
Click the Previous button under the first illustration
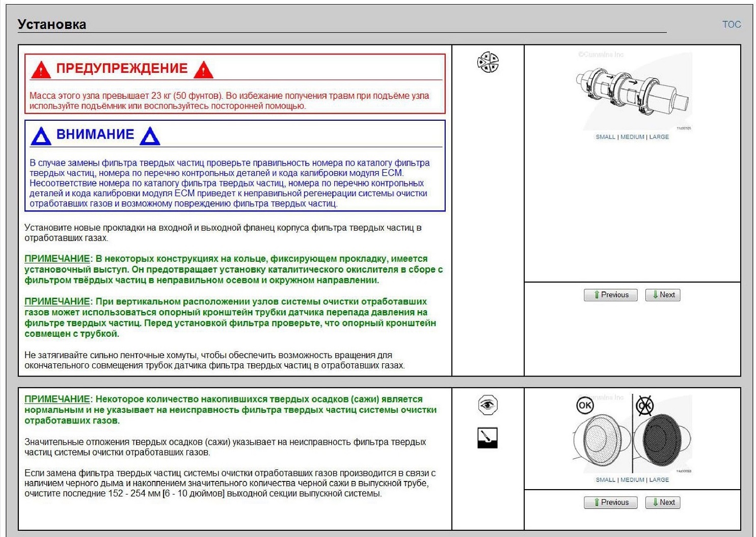coord(610,295)
